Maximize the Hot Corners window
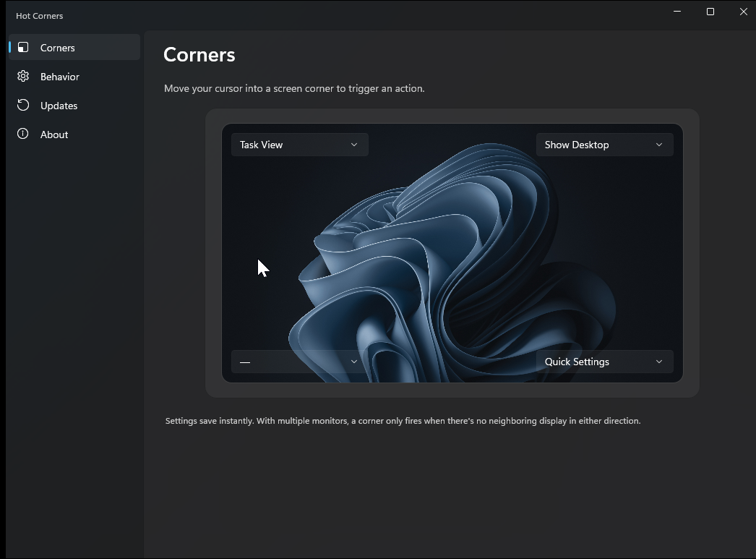 click(710, 12)
